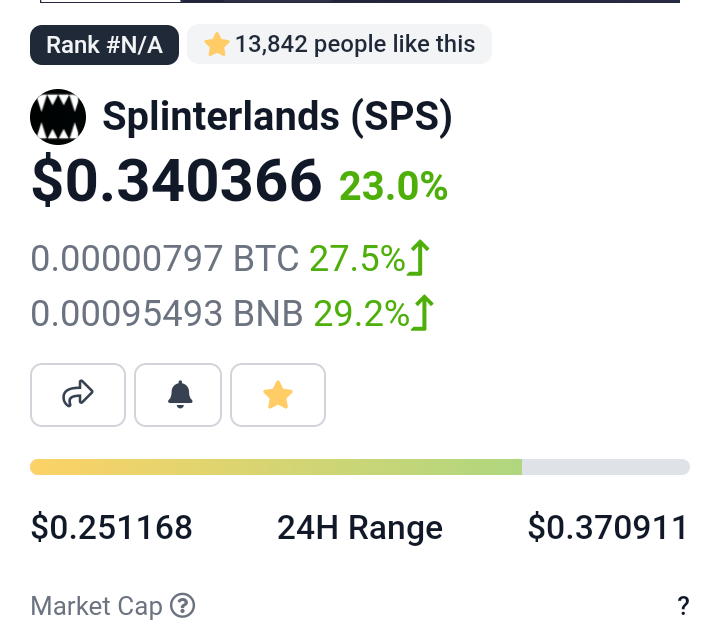The height and width of the screenshot is (633, 720).
Task: Click the 13,842 people like this text
Action: [x=355, y=45]
